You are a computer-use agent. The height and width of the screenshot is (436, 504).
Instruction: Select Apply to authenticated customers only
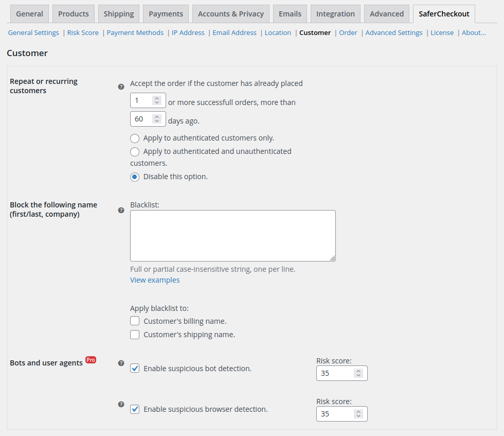pos(135,138)
